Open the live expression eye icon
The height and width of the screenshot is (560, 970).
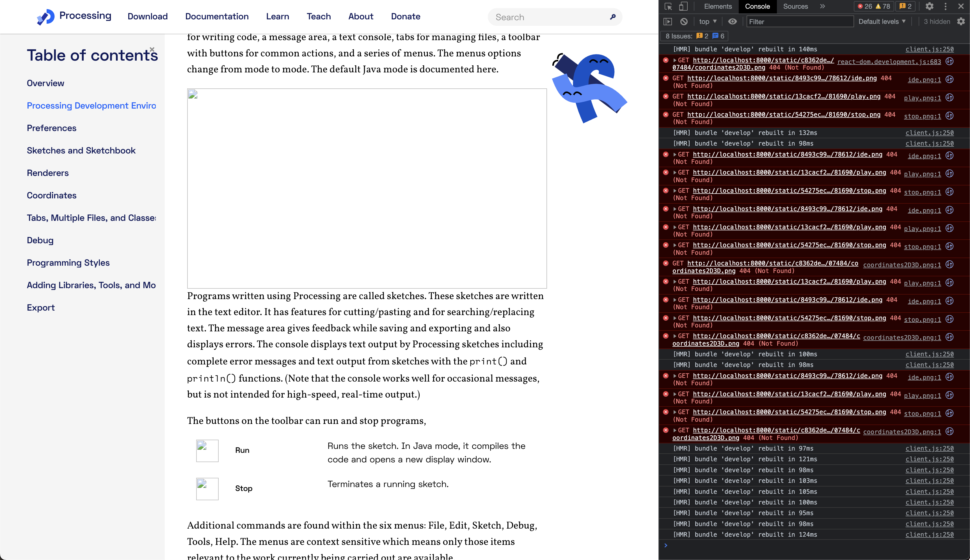(733, 22)
